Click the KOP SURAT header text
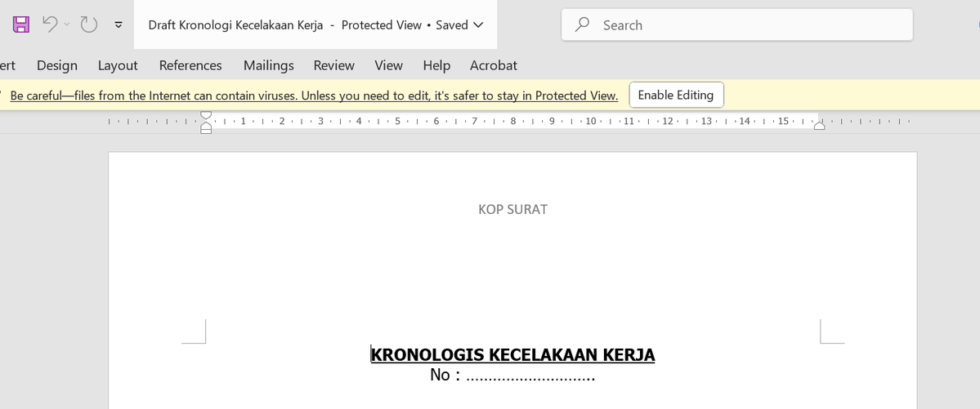 513,210
